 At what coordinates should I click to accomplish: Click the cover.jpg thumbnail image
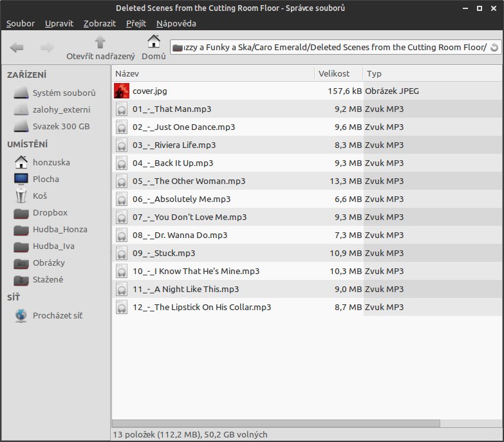coord(122,91)
